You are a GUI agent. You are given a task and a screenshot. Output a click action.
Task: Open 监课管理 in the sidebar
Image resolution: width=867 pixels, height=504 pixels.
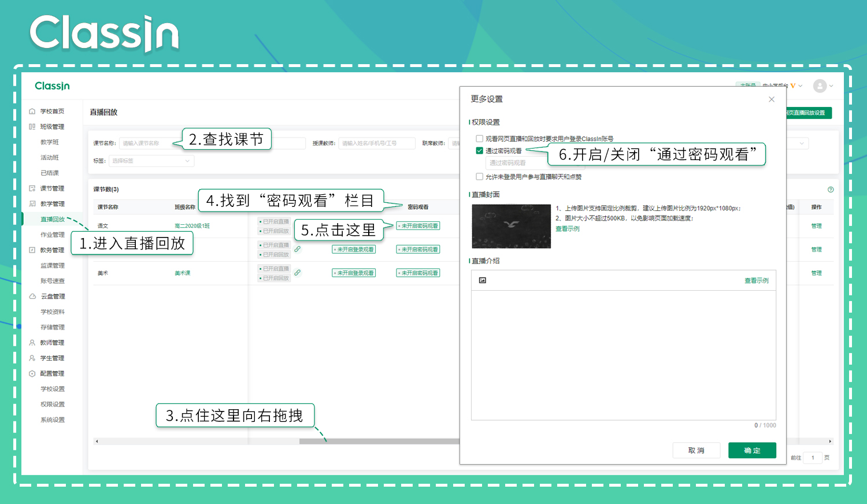[x=53, y=265]
